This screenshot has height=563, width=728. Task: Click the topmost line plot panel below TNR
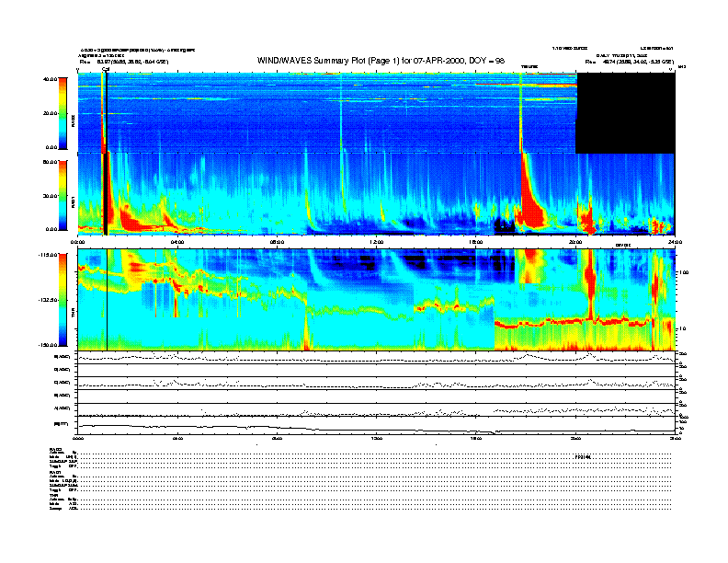[x=375, y=357]
